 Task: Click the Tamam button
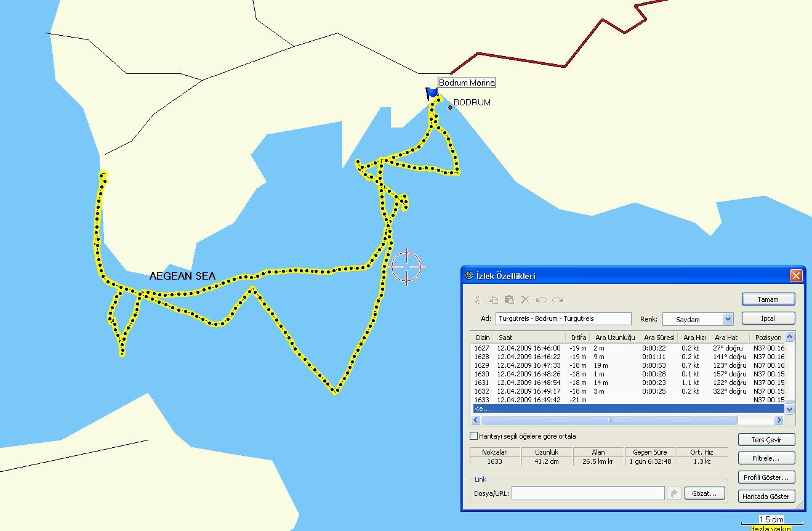point(768,299)
